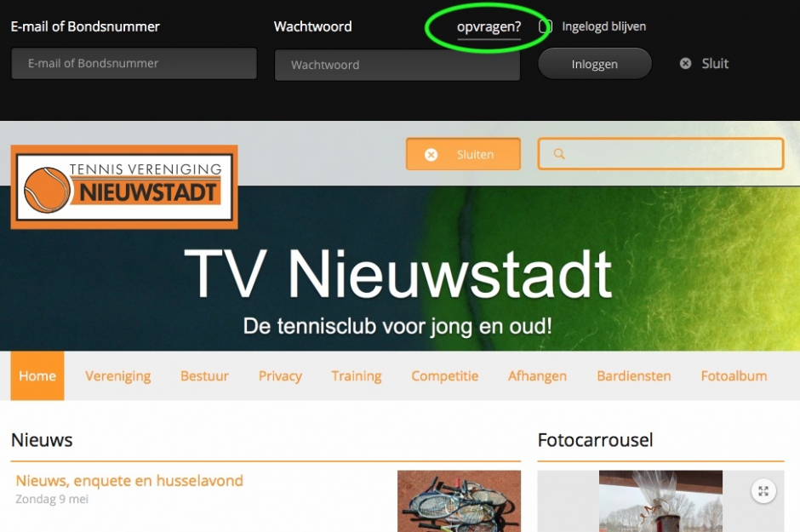This screenshot has height=532, width=800.
Task: Go to the Privacy page
Action: coord(280,375)
